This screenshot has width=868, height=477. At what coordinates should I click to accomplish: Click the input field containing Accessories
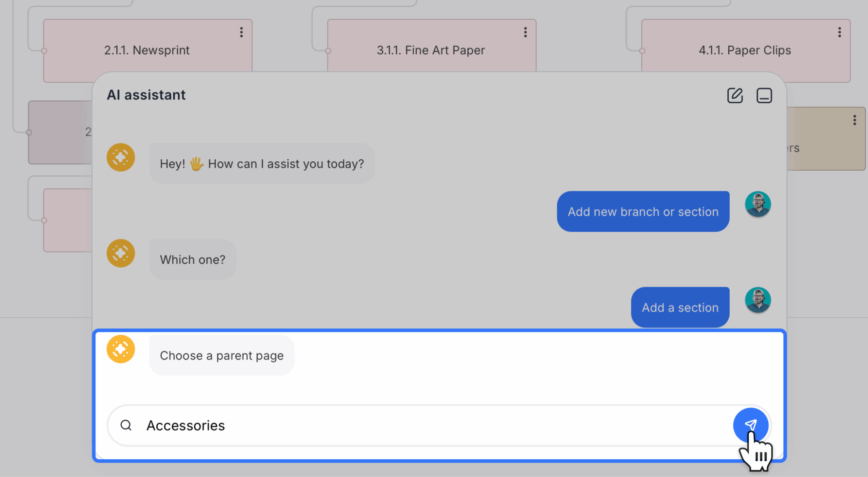(x=439, y=425)
